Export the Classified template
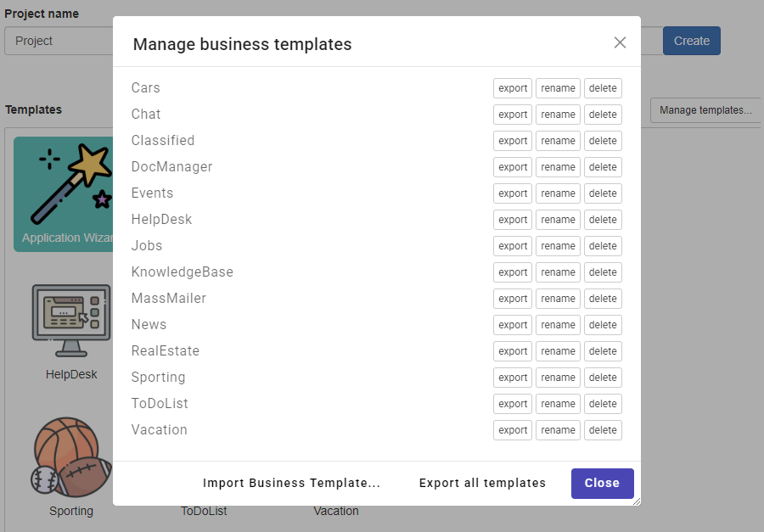This screenshot has height=532, width=764. tap(513, 141)
